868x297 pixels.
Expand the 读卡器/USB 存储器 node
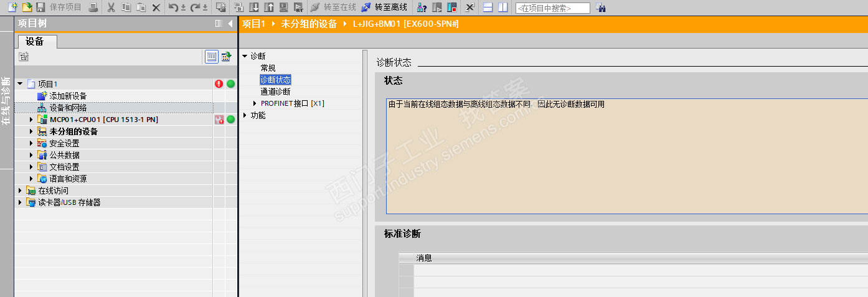tap(20, 202)
